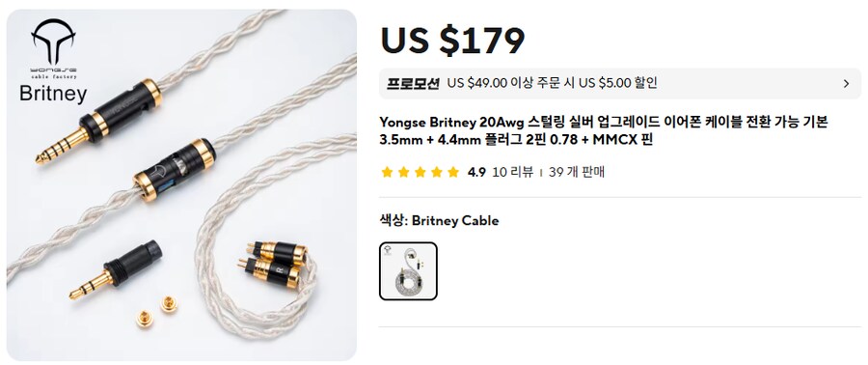Screen dimensions: 868x365
Task: Click the 4.9 rating score
Action: 476,172
